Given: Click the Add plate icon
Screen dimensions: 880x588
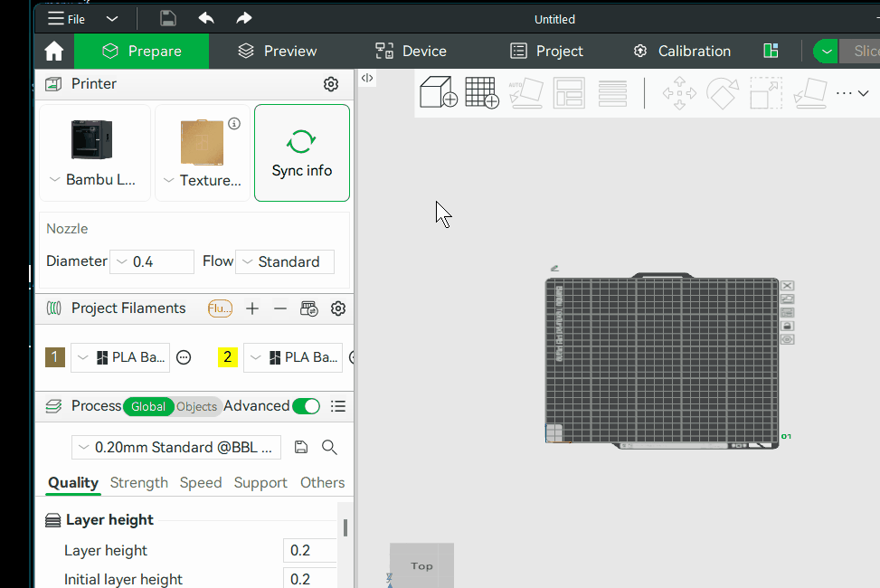Looking at the screenshot, I should (482, 92).
